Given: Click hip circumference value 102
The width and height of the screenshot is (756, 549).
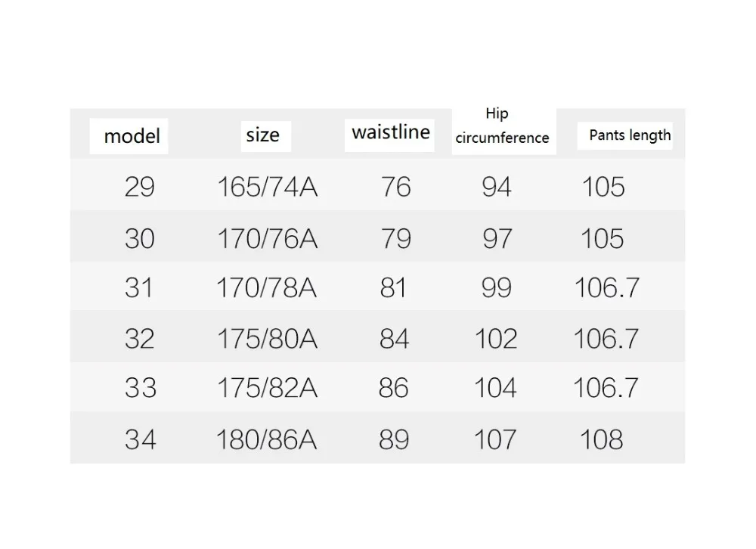Looking at the screenshot, I should pos(496,338).
